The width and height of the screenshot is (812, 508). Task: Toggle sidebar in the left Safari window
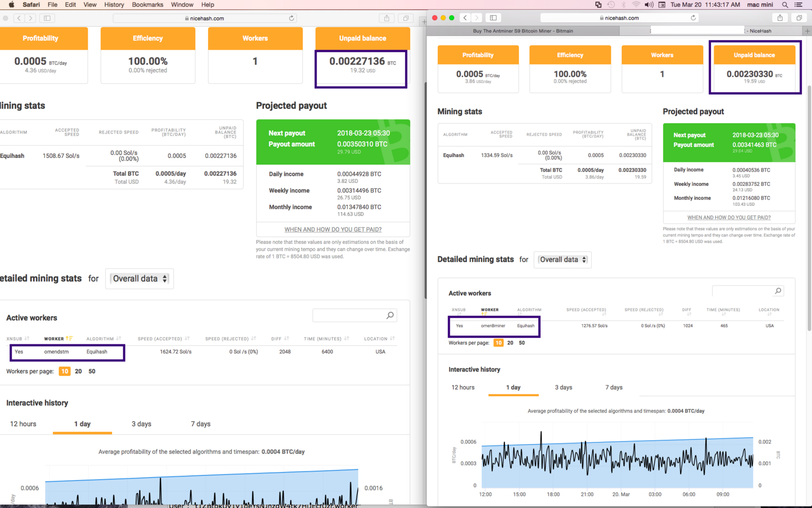pos(47,18)
